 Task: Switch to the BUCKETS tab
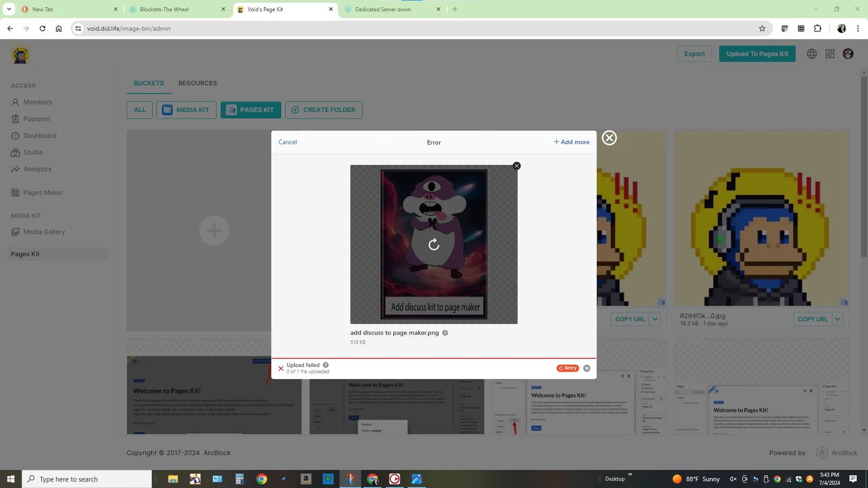pyautogui.click(x=149, y=83)
